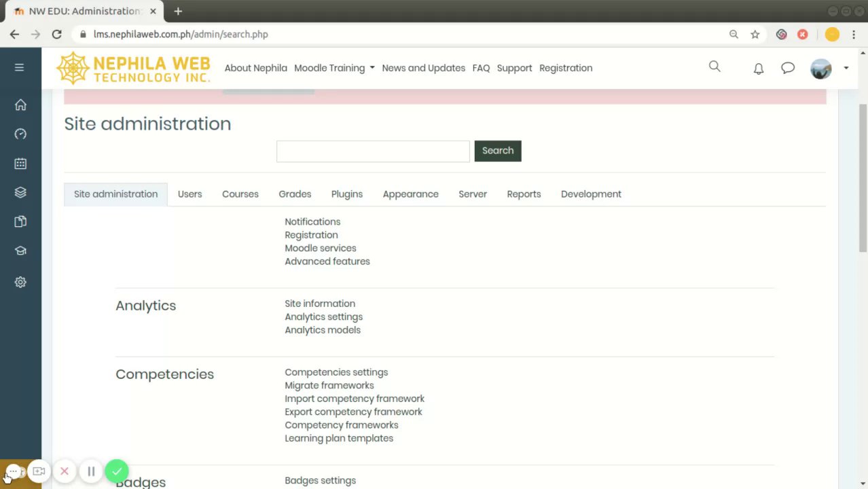Switch to the Development tab
This screenshot has height=489, width=868.
(x=591, y=194)
